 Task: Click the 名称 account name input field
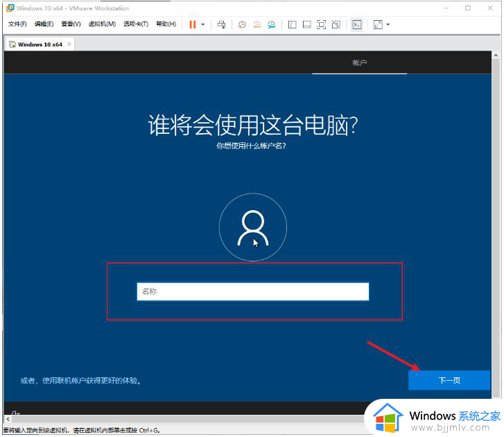[x=252, y=291]
